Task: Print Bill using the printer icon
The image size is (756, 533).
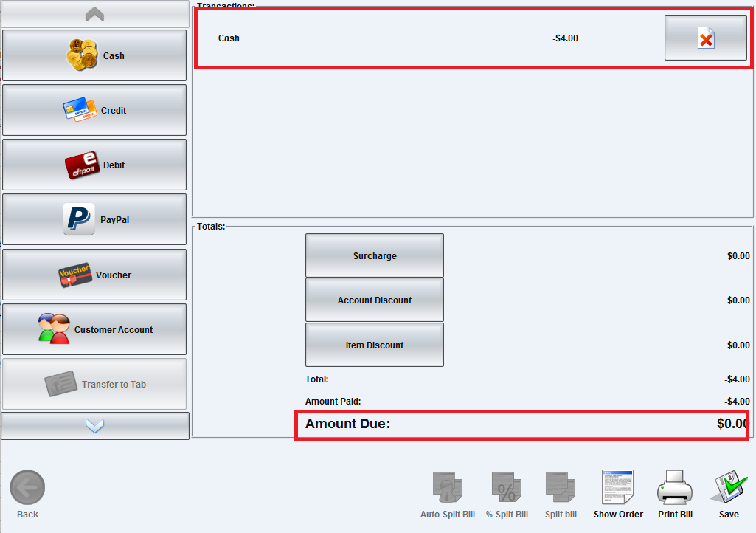Action: 675,495
